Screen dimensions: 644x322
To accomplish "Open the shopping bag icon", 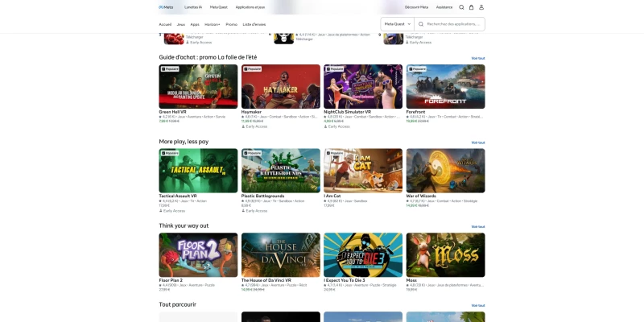I will pyautogui.click(x=471, y=7).
